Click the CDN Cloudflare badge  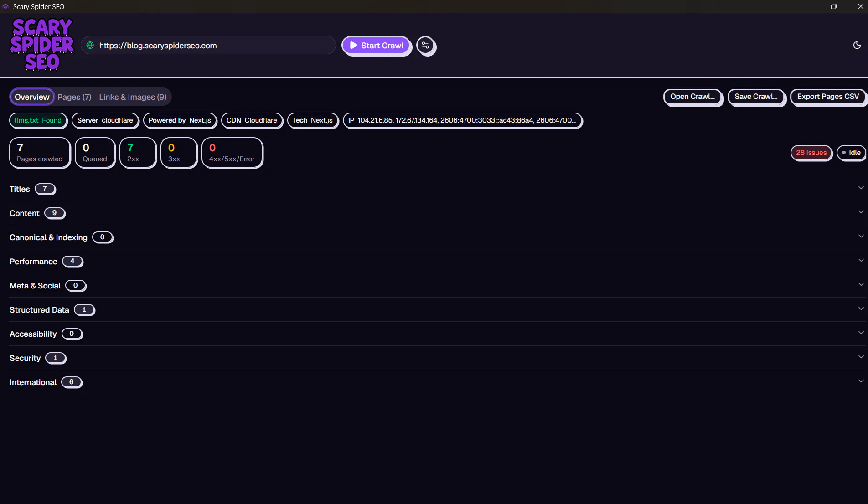tap(252, 120)
